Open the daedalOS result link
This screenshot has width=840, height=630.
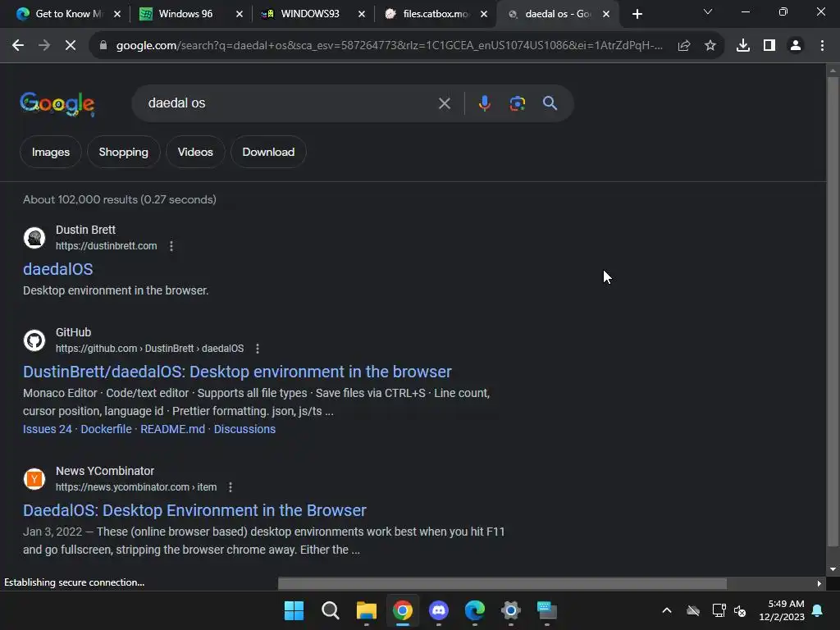58,269
